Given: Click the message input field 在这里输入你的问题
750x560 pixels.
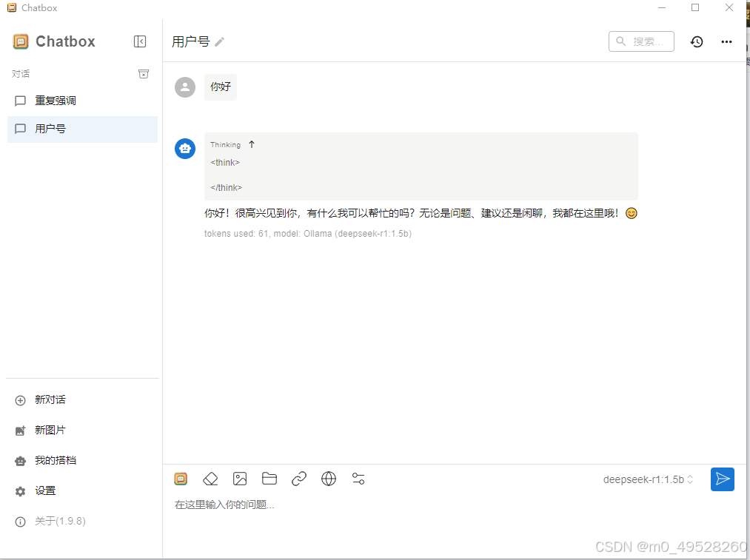Looking at the screenshot, I should click(x=453, y=505).
